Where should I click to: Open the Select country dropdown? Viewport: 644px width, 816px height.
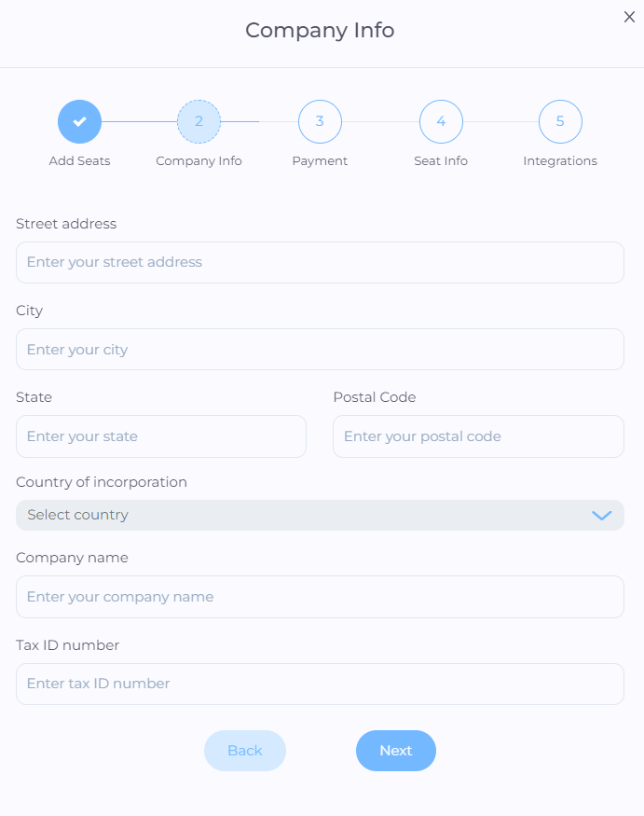point(320,515)
